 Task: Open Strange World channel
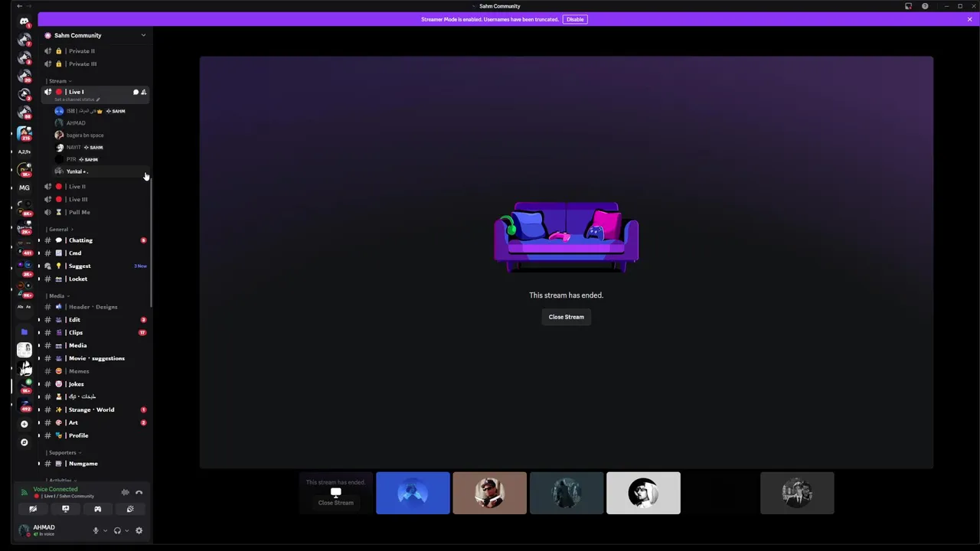95,410
